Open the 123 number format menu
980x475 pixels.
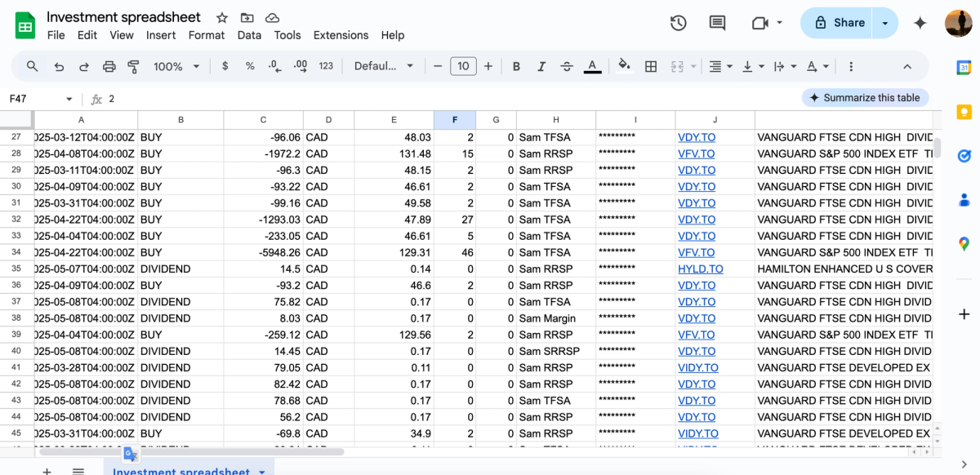click(326, 66)
